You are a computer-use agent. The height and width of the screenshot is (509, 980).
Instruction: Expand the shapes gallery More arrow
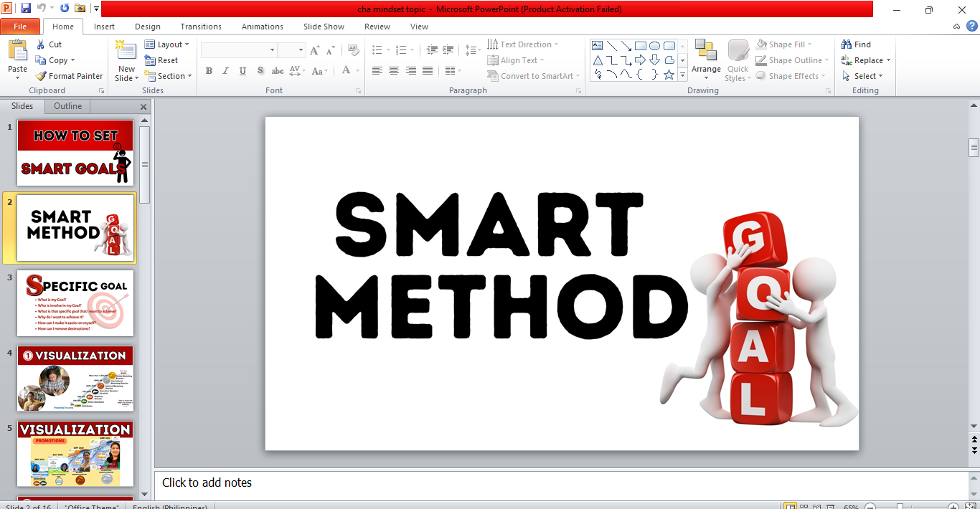pos(683,75)
